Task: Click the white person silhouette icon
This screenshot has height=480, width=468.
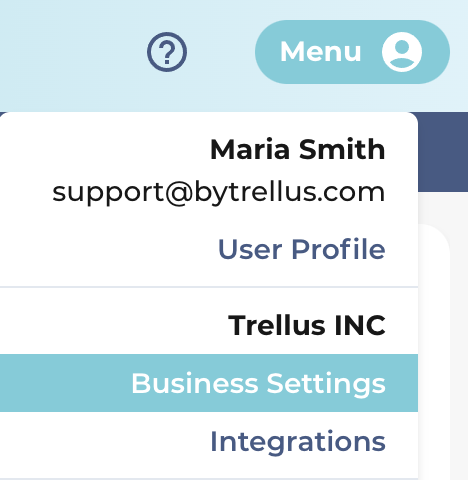Action: 402,52
